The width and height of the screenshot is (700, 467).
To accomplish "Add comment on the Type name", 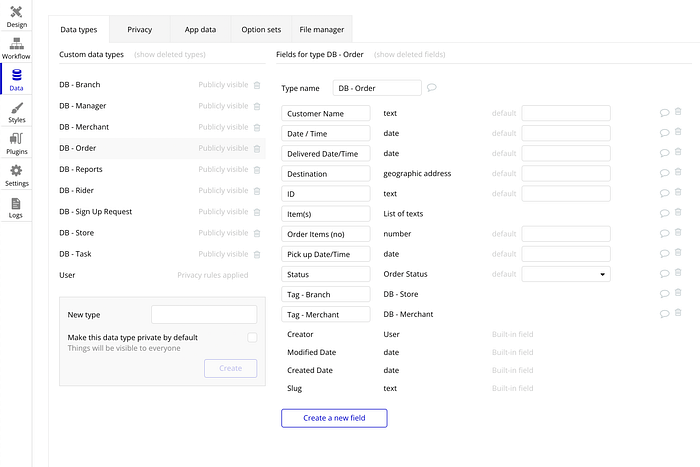I will 431,88.
